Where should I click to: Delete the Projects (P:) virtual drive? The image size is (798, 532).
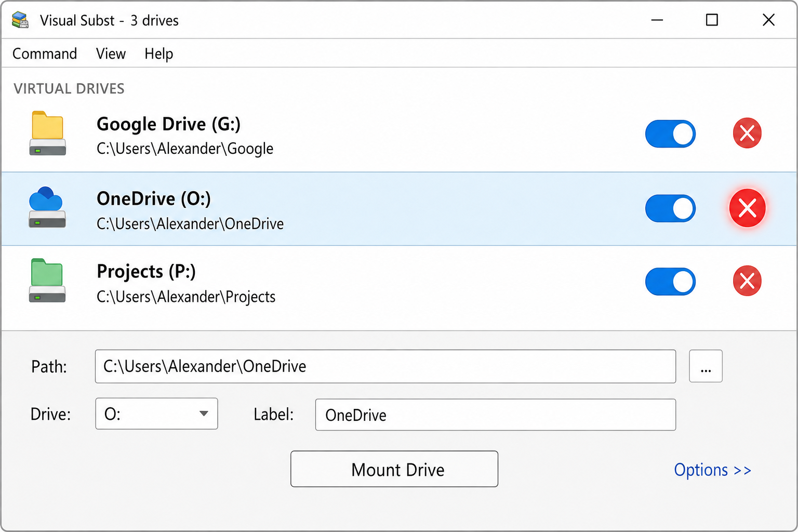pos(747,281)
